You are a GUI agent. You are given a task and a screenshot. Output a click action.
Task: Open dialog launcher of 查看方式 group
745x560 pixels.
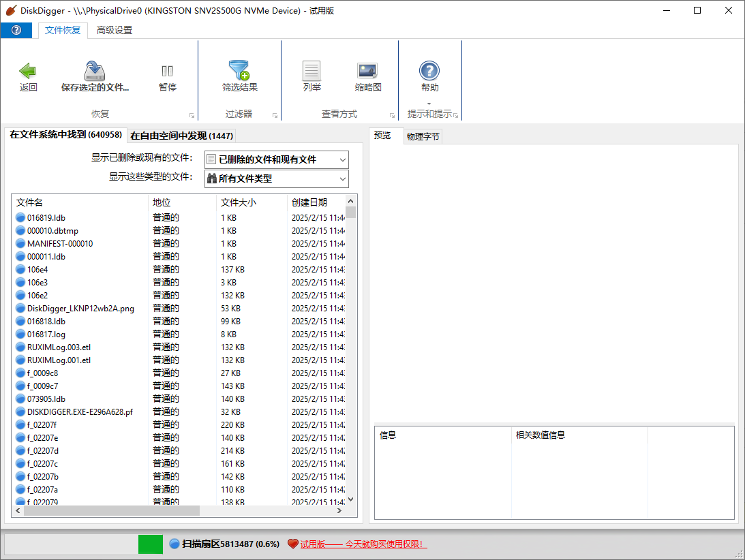392,115
